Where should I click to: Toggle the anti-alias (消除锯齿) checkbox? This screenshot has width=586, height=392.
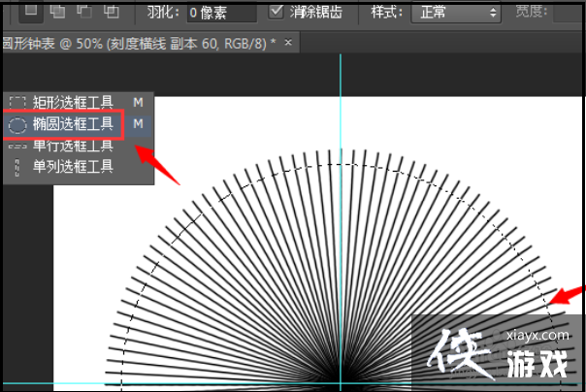click(277, 11)
